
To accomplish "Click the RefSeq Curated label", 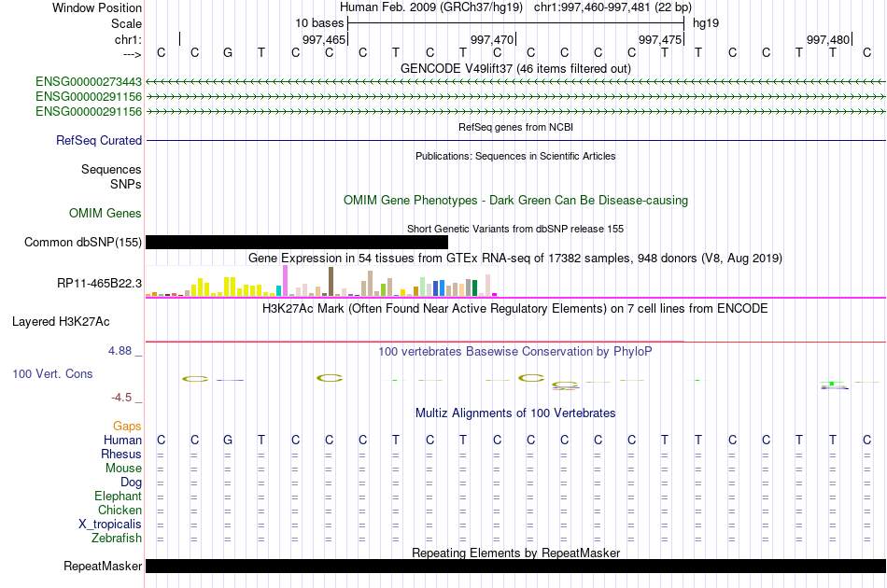I will pyautogui.click(x=99, y=140).
